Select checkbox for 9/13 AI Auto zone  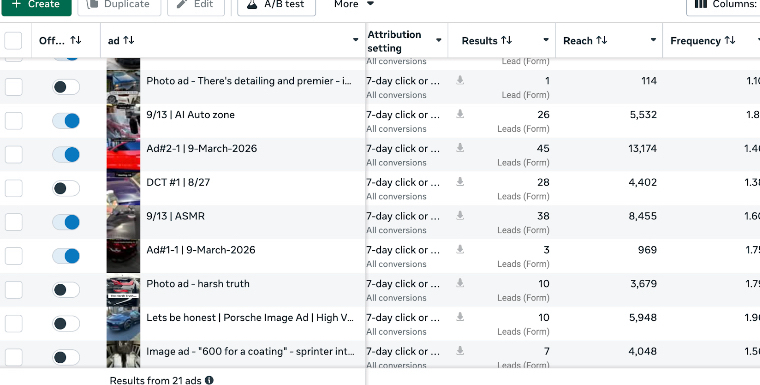point(14,121)
